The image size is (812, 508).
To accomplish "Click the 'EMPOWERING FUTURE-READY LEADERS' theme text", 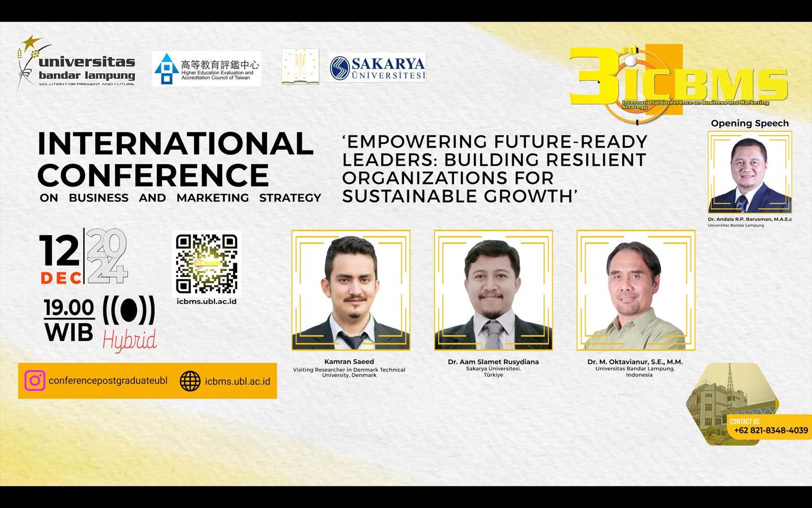I will click(x=495, y=169).
